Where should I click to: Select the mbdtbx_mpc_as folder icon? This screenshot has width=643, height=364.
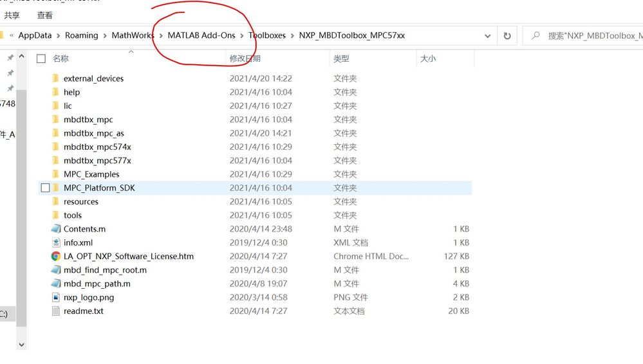click(x=56, y=133)
